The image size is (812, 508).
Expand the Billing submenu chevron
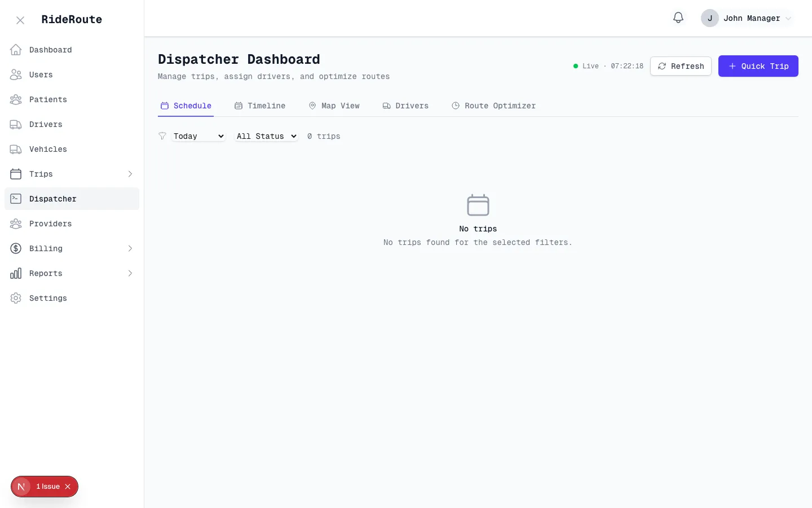pos(130,248)
